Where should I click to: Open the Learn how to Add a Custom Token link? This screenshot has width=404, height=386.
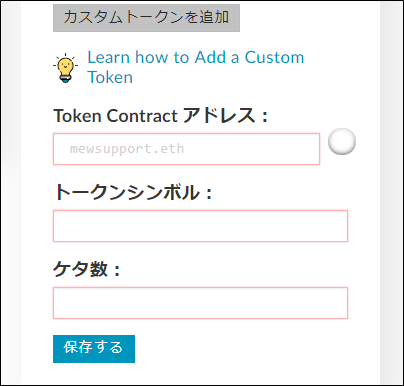[196, 67]
